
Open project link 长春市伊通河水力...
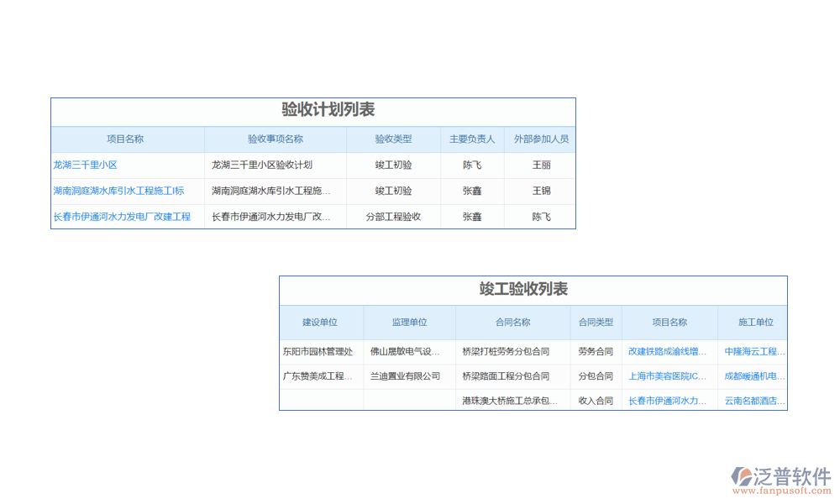[x=664, y=402]
